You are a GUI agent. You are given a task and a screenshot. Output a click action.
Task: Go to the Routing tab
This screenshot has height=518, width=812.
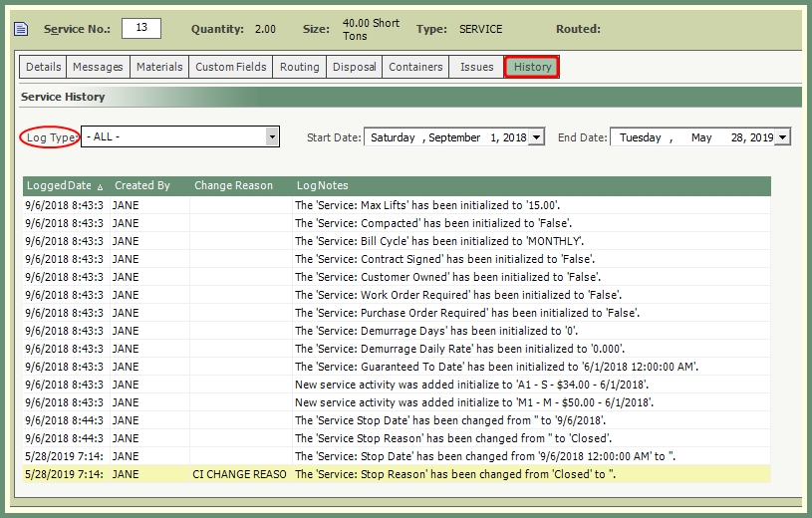pos(299,67)
